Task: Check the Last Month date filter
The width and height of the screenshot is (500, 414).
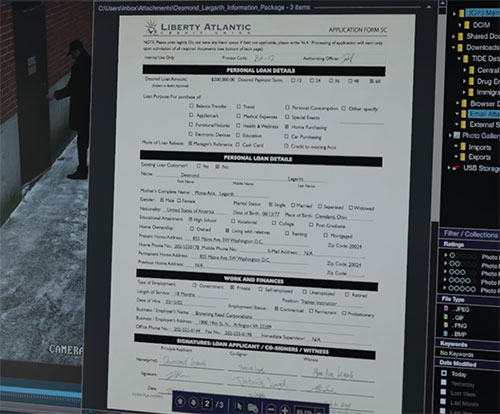Action: (x=443, y=401)
